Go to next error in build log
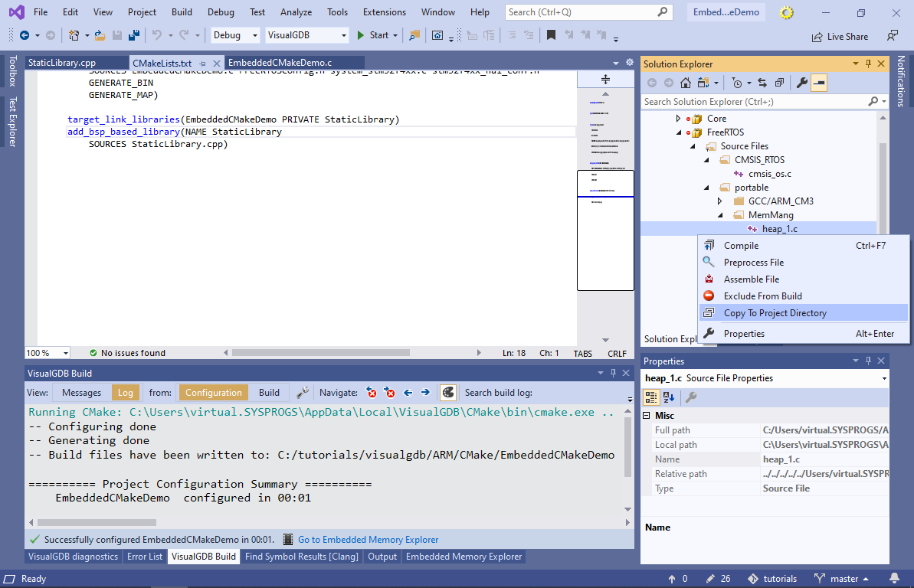The height and width of the screenshot is (588, 914). pyautogui.click(x=390, y=393)
